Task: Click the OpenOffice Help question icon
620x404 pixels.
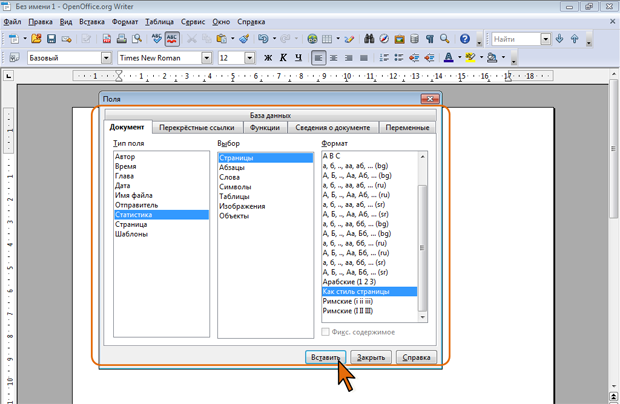Action: [465, 39]
